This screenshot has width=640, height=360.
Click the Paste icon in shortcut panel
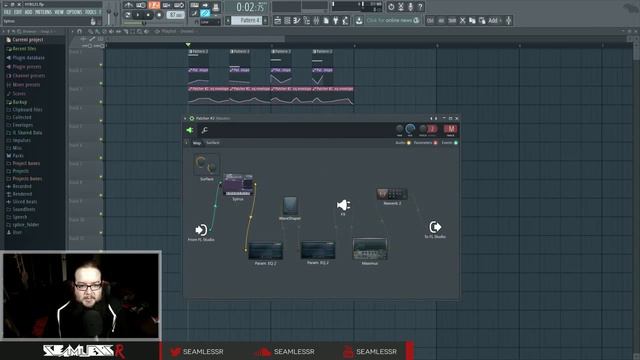pos(482,20)
